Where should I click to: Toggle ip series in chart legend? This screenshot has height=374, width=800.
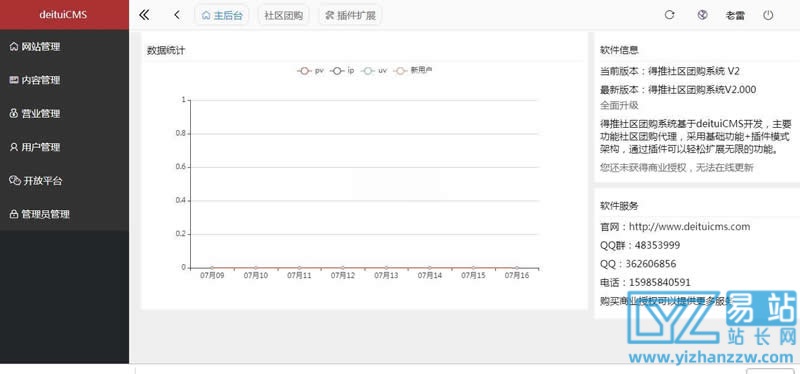pyautogui.click(x=342, y=71)
